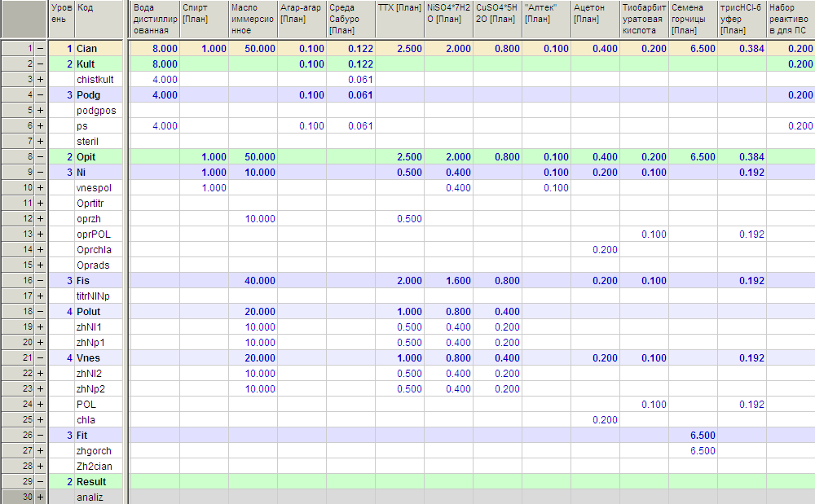815x504 pixels.
Task: Collapse the Result row 29 minus button
Action: pos(41,482)
